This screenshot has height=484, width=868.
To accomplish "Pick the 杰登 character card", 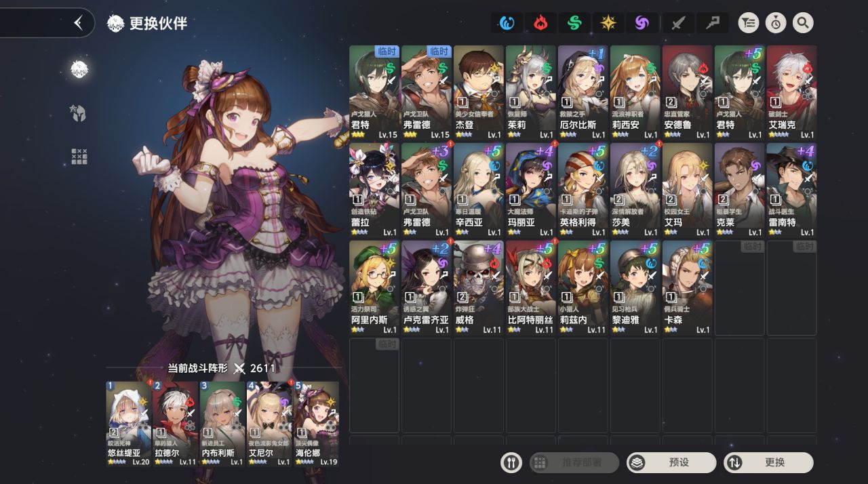I will click(479, 93).
